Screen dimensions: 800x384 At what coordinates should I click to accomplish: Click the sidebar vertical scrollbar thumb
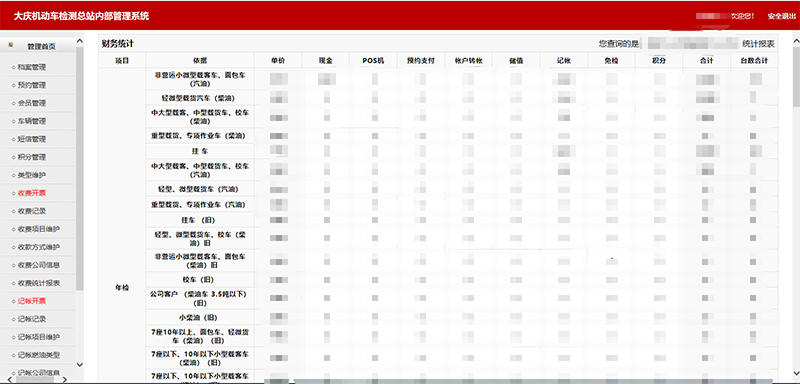[x=80, y=168]
